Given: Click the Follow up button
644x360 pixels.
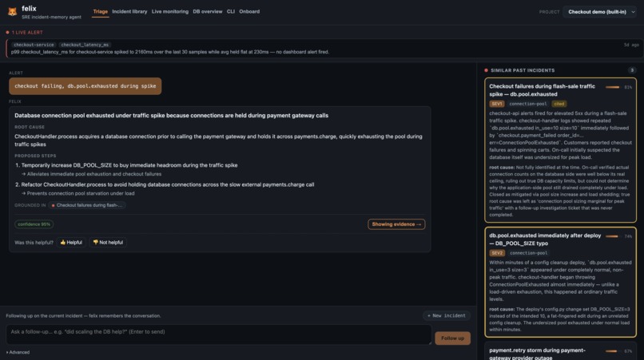Looking at the screenshot, I should pos(452,338).
